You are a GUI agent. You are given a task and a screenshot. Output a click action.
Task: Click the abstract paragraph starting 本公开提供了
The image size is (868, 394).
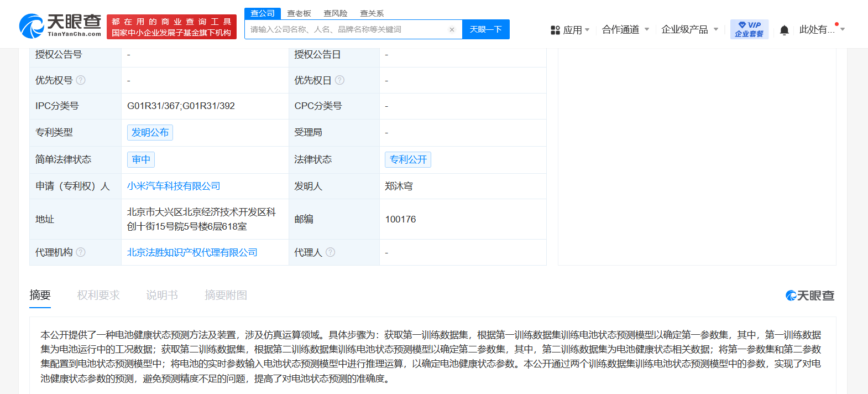click(x=431, y=357)
